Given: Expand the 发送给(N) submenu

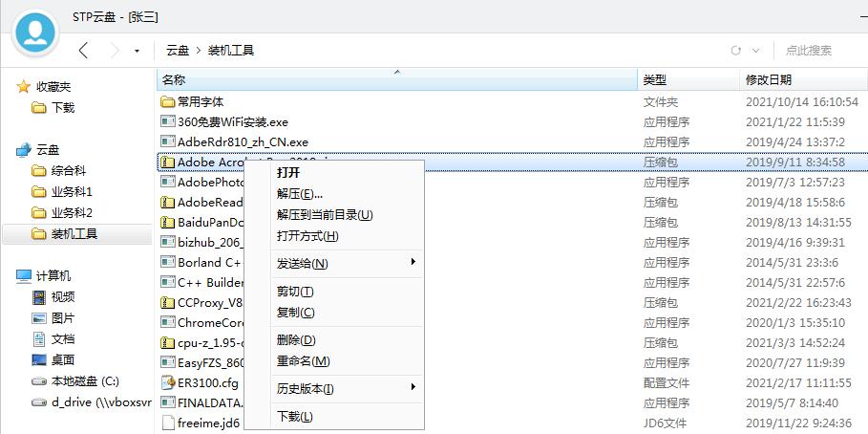Looking at the screenshot, I should tap(334, 264).
